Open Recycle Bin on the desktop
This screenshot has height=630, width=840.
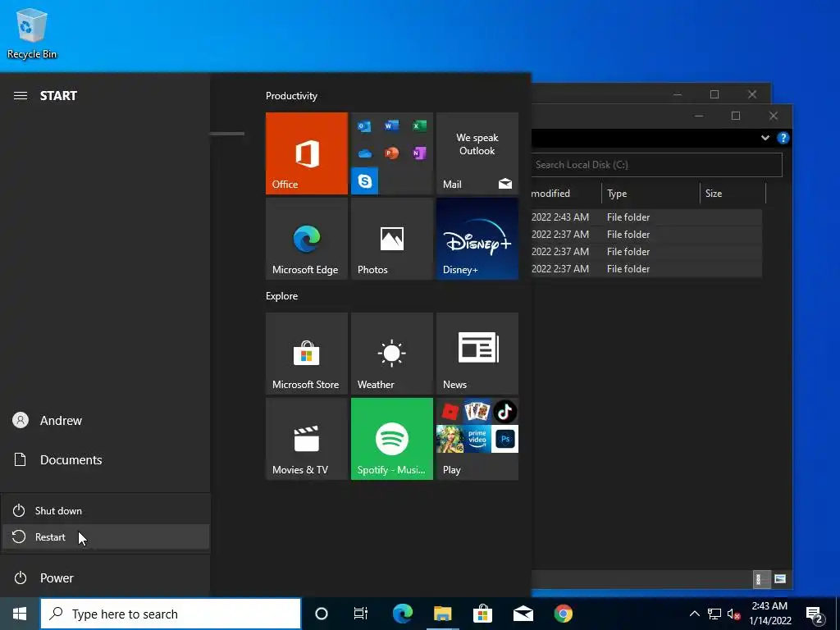coord(32,33)
